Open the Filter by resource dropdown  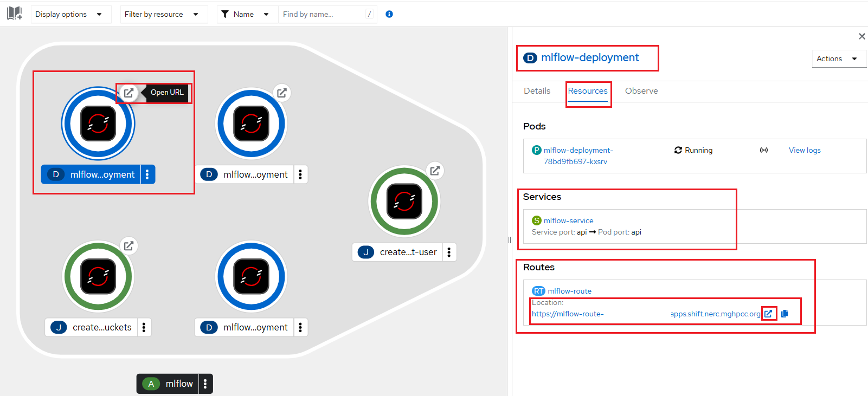(x=164, y=14)
